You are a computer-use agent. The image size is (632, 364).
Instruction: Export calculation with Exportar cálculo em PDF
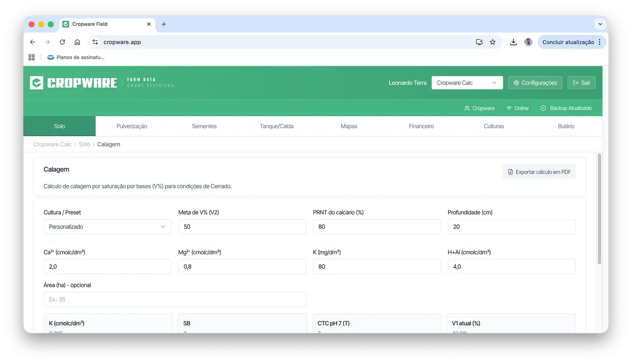click(x=539, y=172)
